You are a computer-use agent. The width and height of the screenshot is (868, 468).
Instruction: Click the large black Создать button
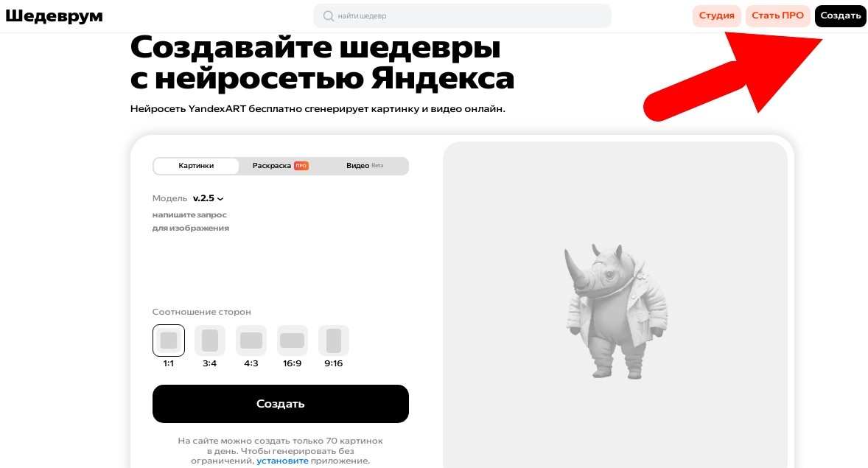(x=281, y=404)
